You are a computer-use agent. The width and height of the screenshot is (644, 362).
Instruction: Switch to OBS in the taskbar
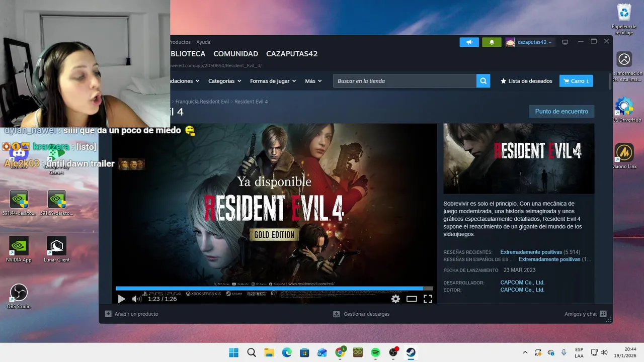[393, 352]
